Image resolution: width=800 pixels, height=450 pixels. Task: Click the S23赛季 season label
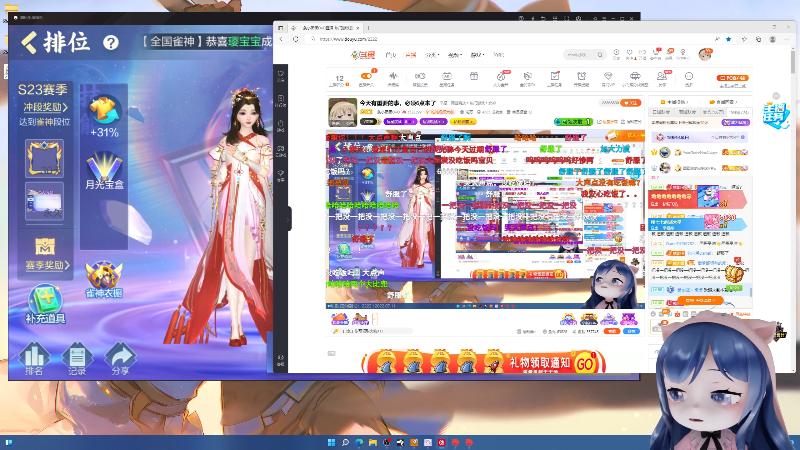pos(42,90)
